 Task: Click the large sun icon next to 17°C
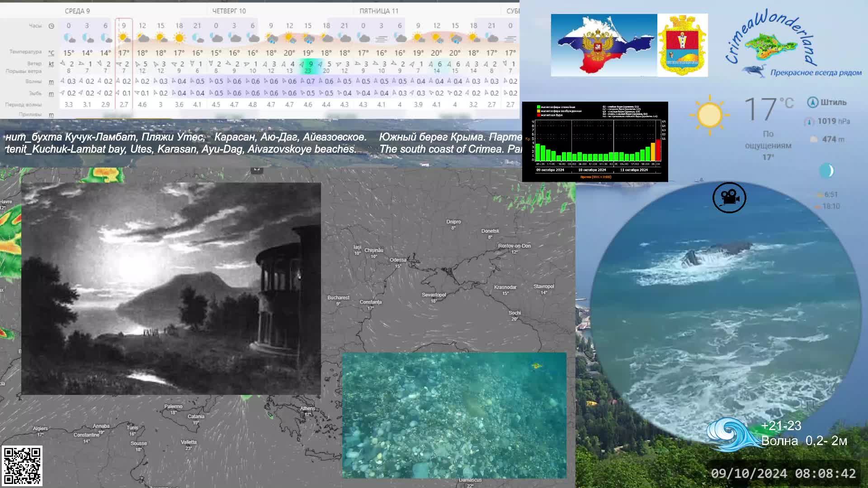click(x=709, y=115)
